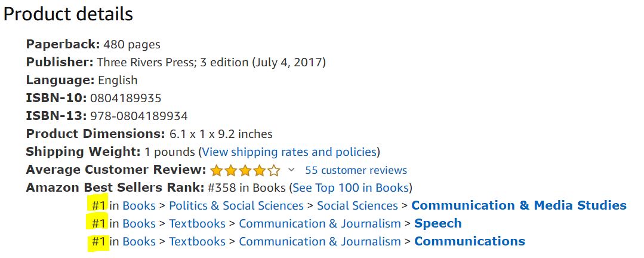Open the Communications category link
The height and width of the screenshot is (258, 644).
(x=469, y=241)
